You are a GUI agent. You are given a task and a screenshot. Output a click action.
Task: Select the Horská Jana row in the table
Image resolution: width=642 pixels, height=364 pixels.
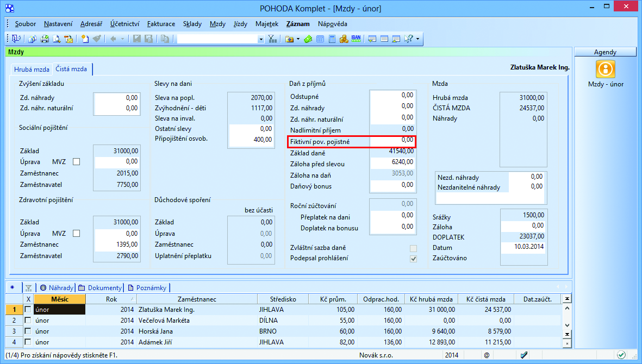(283, 331)
